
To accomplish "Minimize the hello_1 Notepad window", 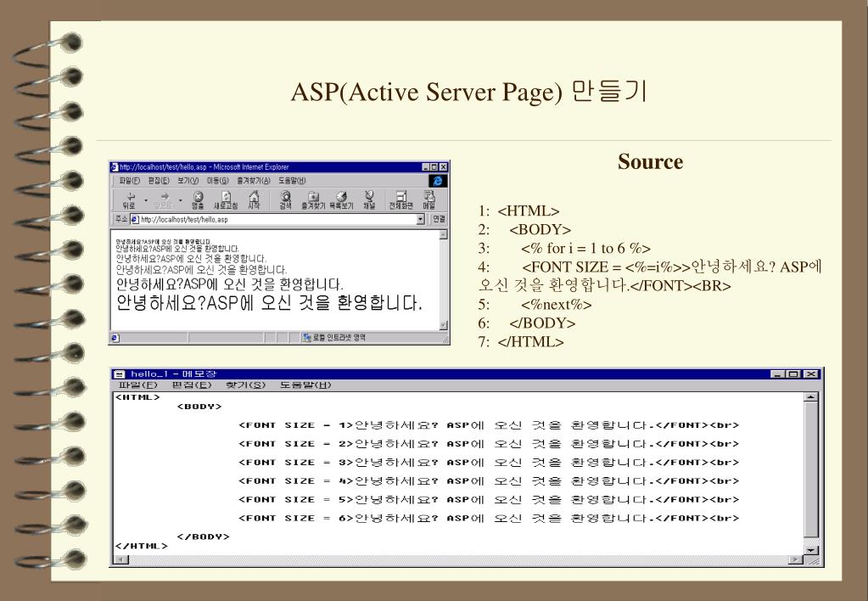I will click(x=778, y=374).
